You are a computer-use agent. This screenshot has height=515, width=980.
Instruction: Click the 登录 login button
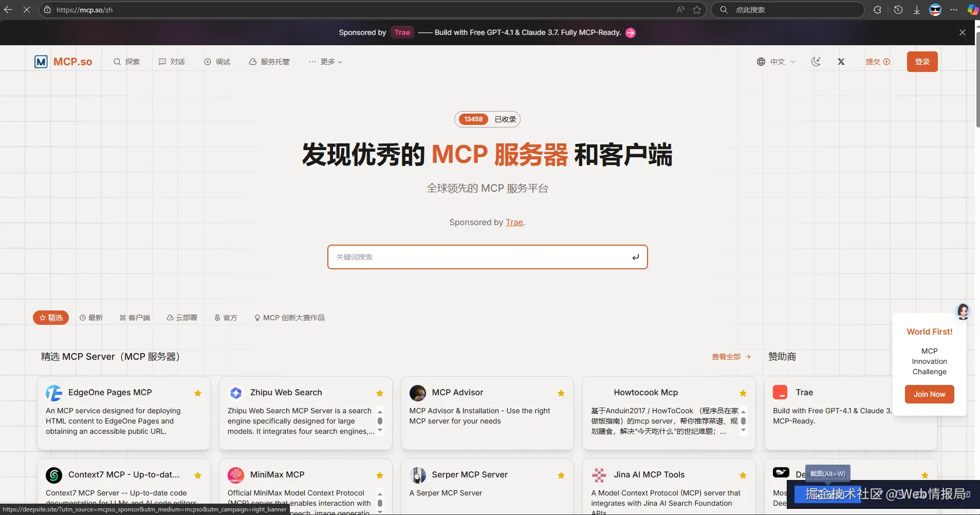click(x=923, y=61)
